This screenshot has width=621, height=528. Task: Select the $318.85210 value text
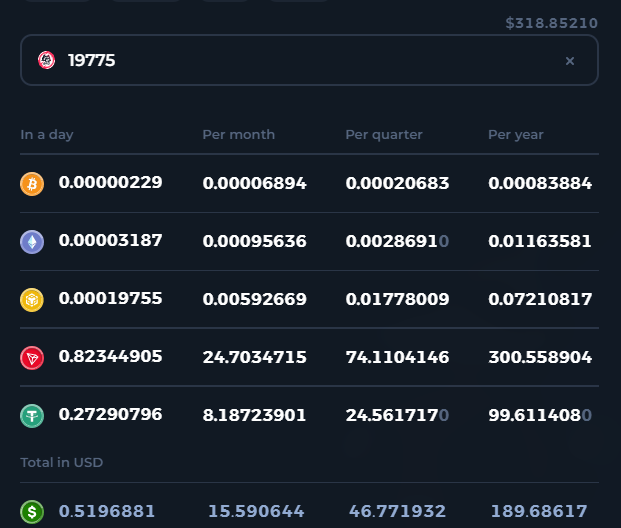(552, 23)
